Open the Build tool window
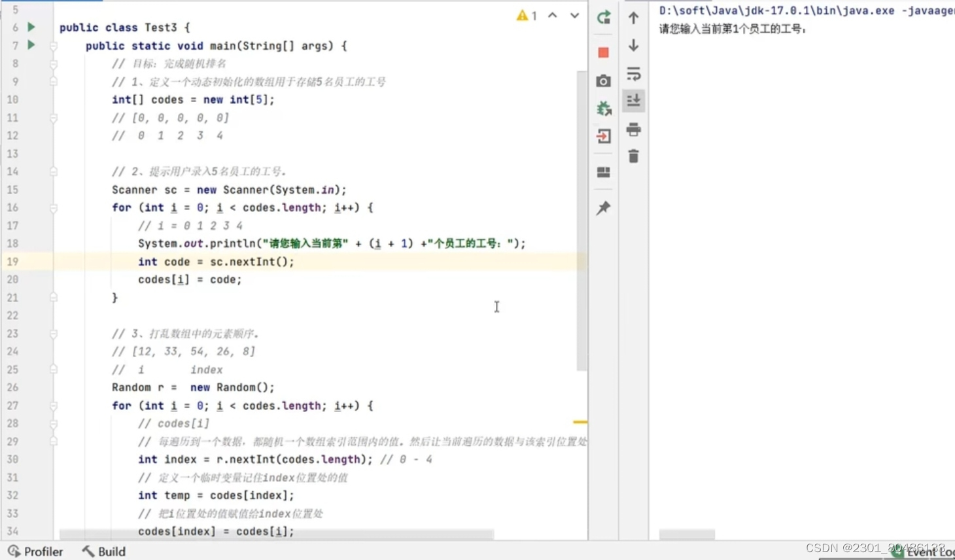This screenshot has width=955, height=560. click(104, 551)
